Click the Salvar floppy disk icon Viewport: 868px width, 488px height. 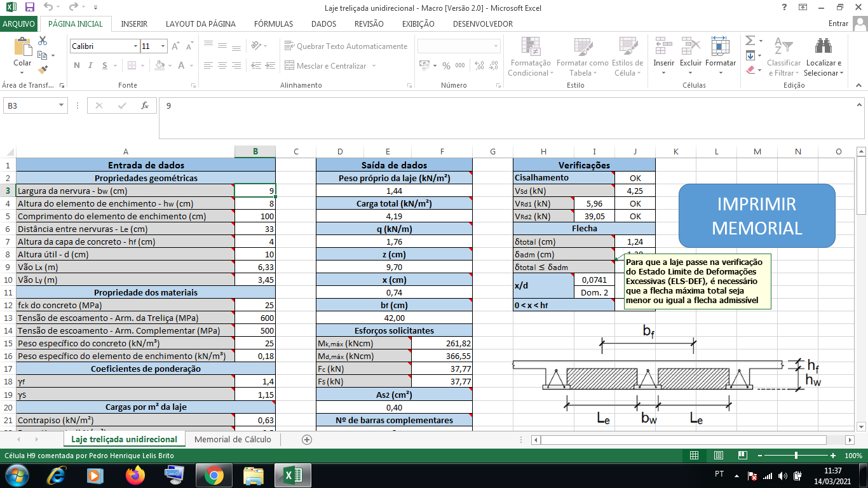[x=29, y=7]
